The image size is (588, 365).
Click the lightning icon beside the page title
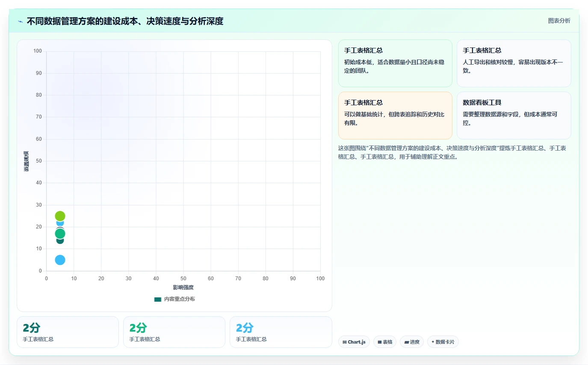[20, 21]
